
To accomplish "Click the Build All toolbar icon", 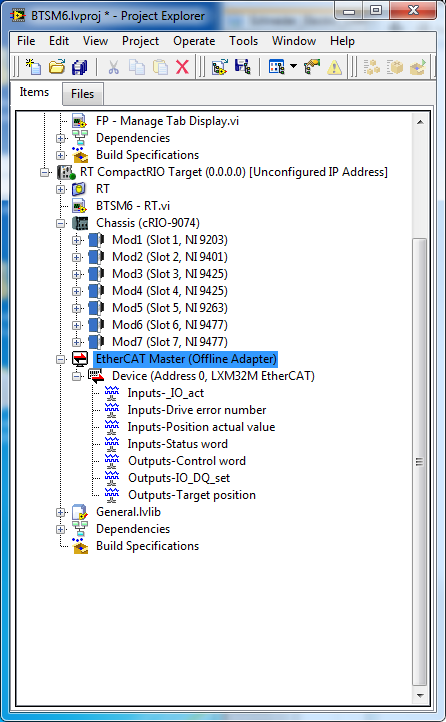I will (371, 67).
